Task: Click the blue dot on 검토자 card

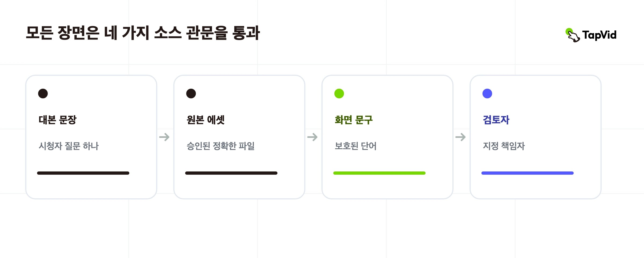Action: pos(487,94)
